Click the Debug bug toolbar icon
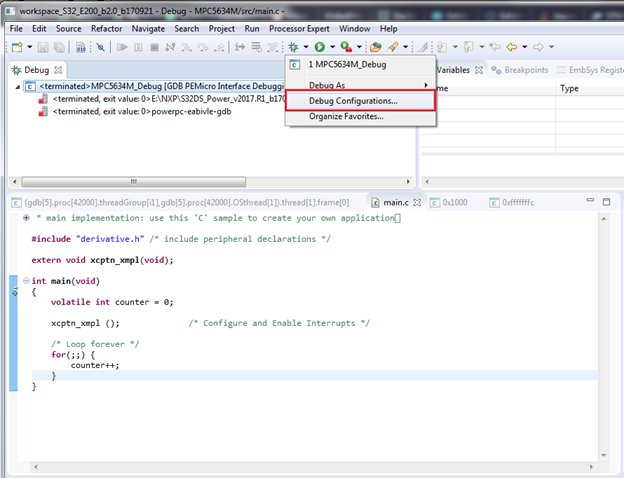This screenshot has height=478, width=624. tap(294, 47)
